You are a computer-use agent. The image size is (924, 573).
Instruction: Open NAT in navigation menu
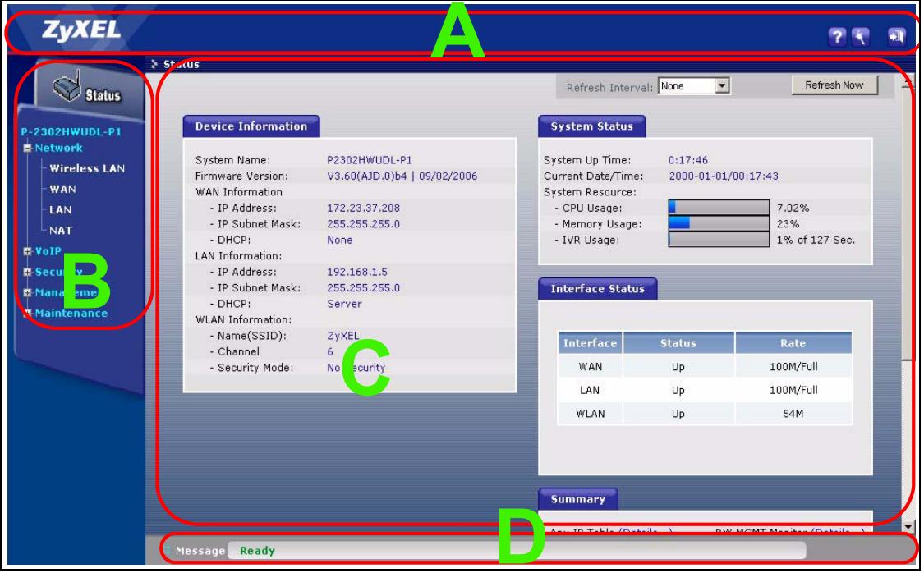pos(61,230)
